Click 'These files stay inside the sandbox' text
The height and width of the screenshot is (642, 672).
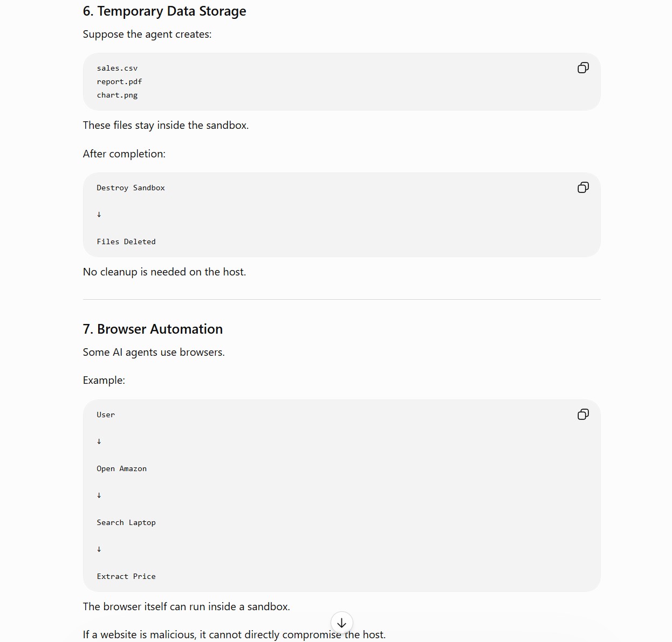(166, 126)
